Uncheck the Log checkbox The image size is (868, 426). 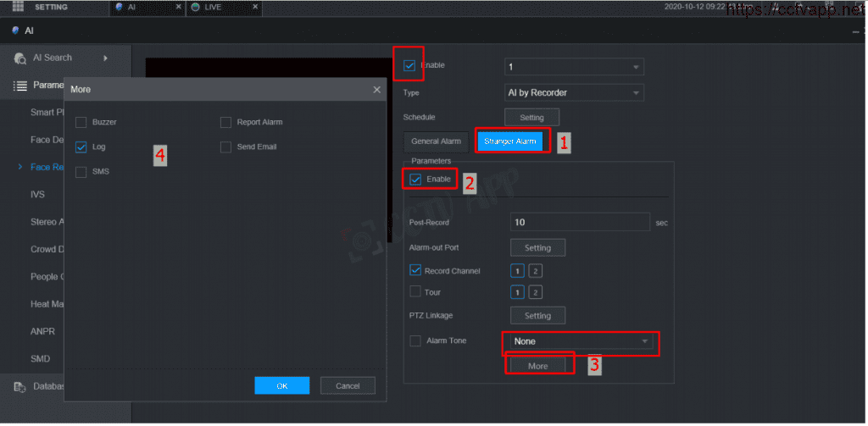[81, 147]
